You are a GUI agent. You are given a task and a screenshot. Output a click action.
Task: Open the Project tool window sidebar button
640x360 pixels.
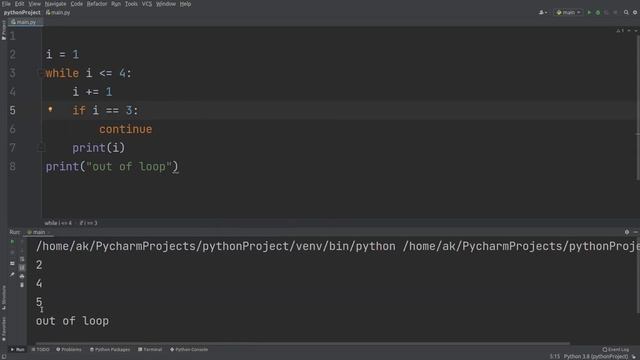(4, 31)
